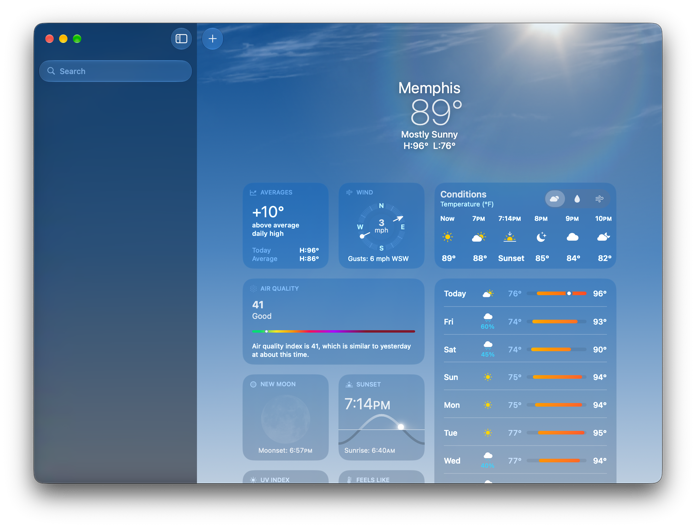This screenshot has width=696, height=528.
Task: Open the New Moon card
Action: tap(286, 418)
